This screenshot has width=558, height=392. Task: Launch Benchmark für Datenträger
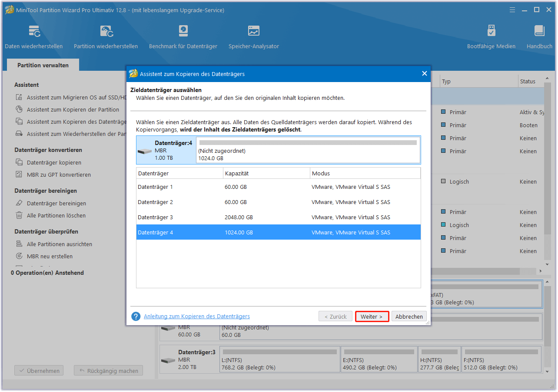pyautogui.click(x=183, y=37)
